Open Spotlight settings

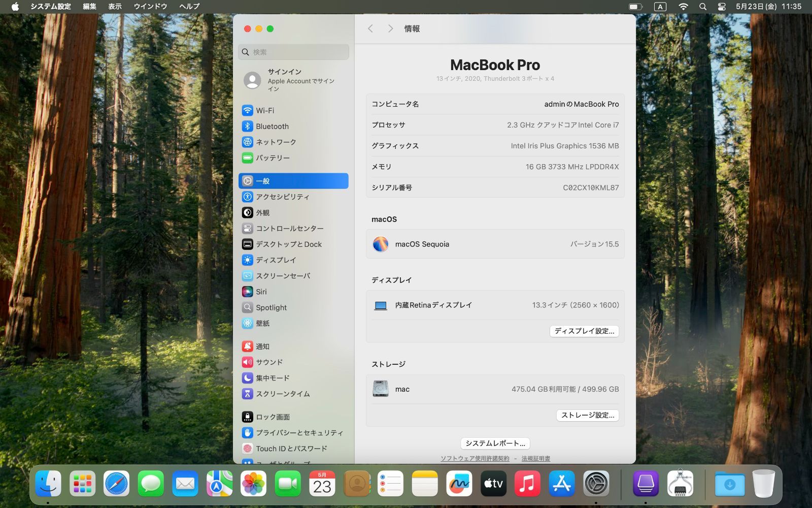tap(293, 307)
